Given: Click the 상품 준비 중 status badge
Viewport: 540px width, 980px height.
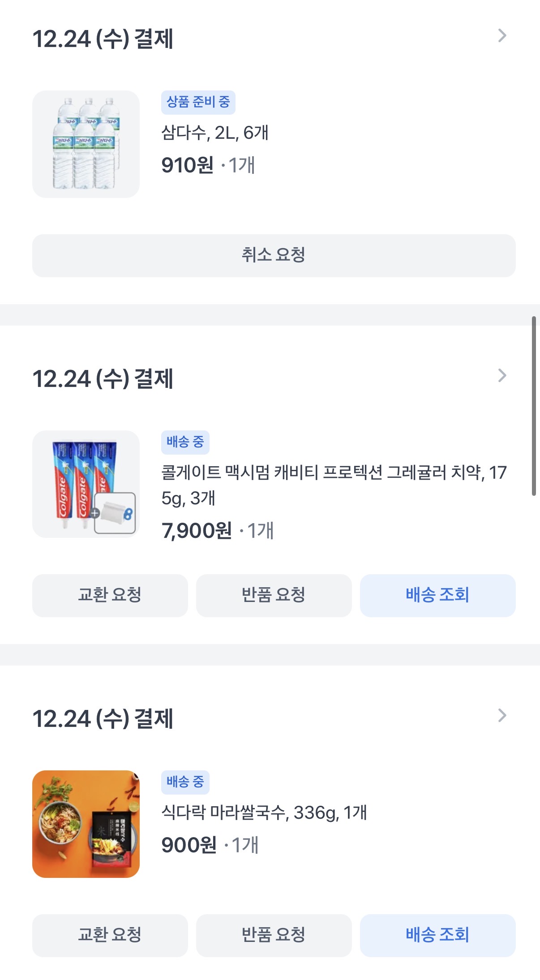Looking at the screenshot, I should click(198, 102).
